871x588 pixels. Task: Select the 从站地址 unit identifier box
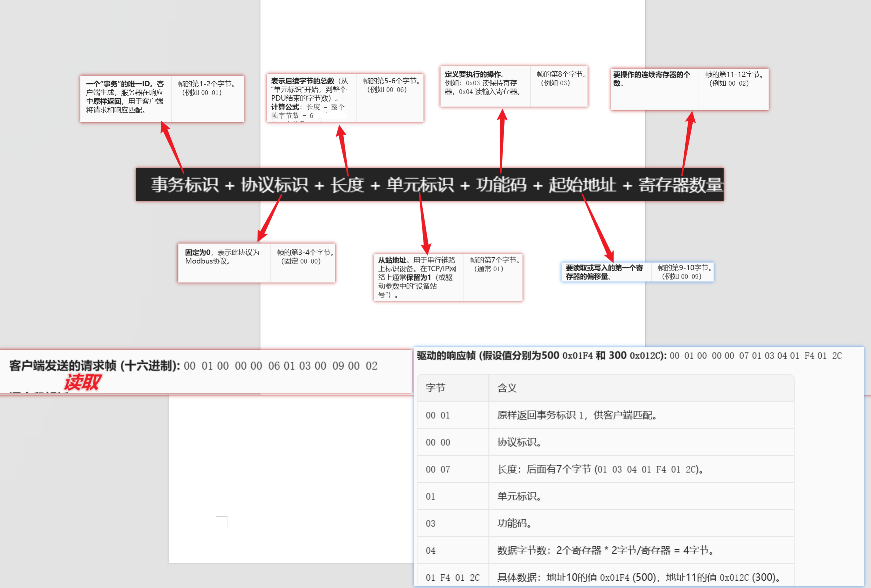coord(448,277)
